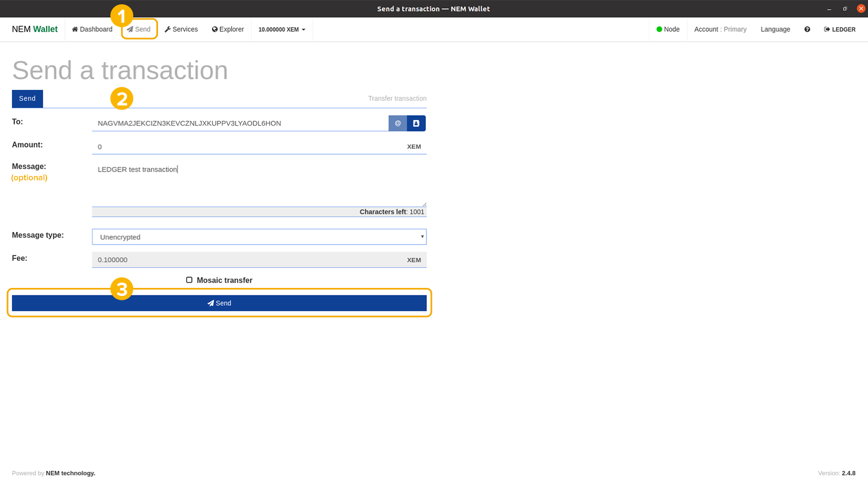Open the address book icon button
The width and height of the screenshot is (868, 487).
tap(416, 123)
